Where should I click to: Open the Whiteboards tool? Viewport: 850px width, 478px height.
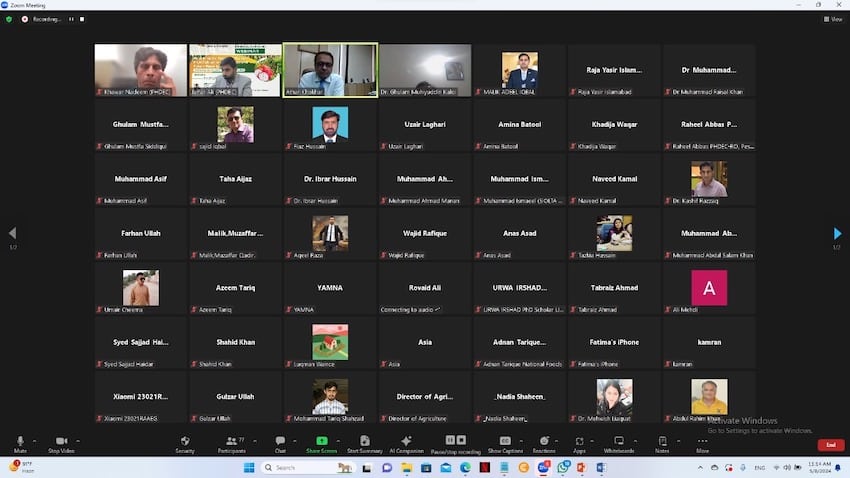click(619, 443)
